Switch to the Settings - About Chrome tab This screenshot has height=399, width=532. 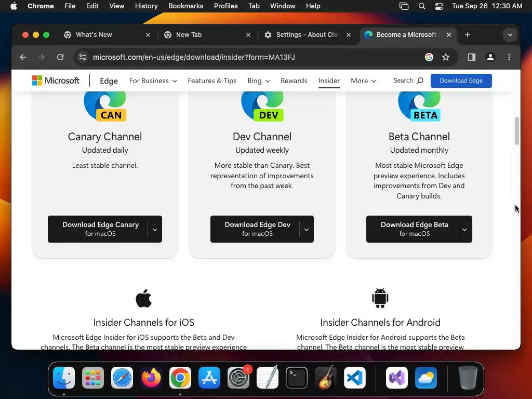[307, 35]
